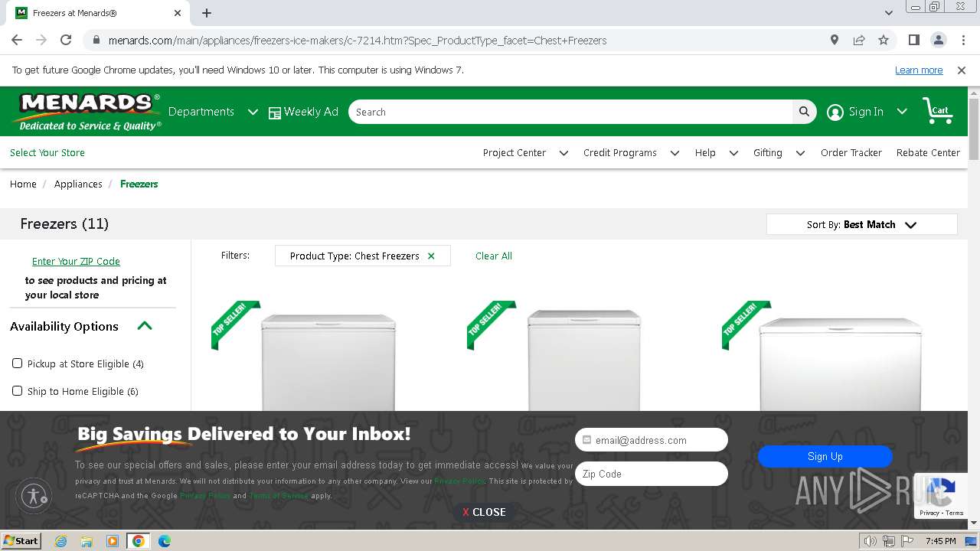Open Chrome profile icon
This screenshot has height=551, width=980.
(x=938, y=40)
